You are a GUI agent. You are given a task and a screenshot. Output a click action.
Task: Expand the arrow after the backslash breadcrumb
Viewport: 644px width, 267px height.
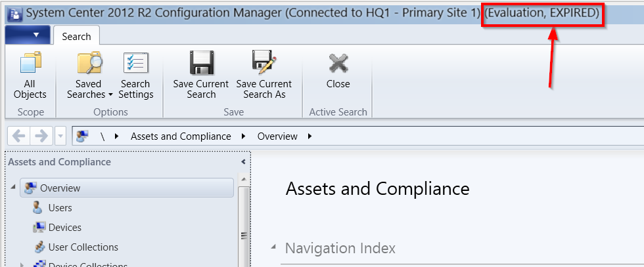(x=117, y=136)
